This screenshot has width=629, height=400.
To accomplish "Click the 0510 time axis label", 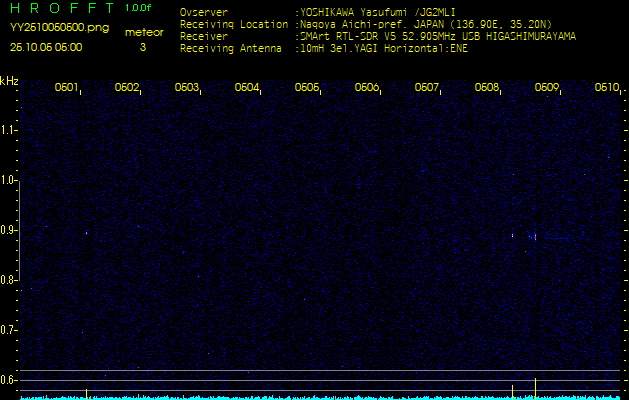I will point(607,87).
